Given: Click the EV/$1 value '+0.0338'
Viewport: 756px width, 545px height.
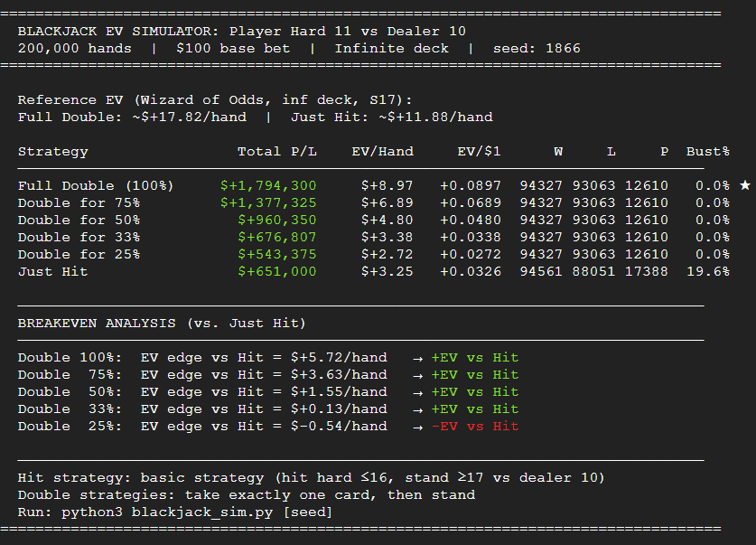Looking at the screenshot, I should click(x=471, y=238).
